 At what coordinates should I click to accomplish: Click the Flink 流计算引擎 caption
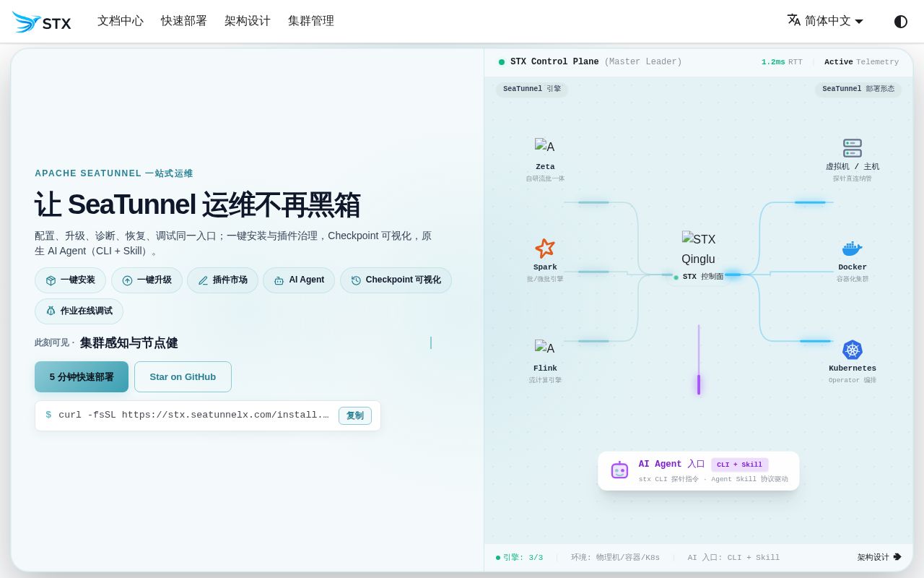tap(545, 380)
